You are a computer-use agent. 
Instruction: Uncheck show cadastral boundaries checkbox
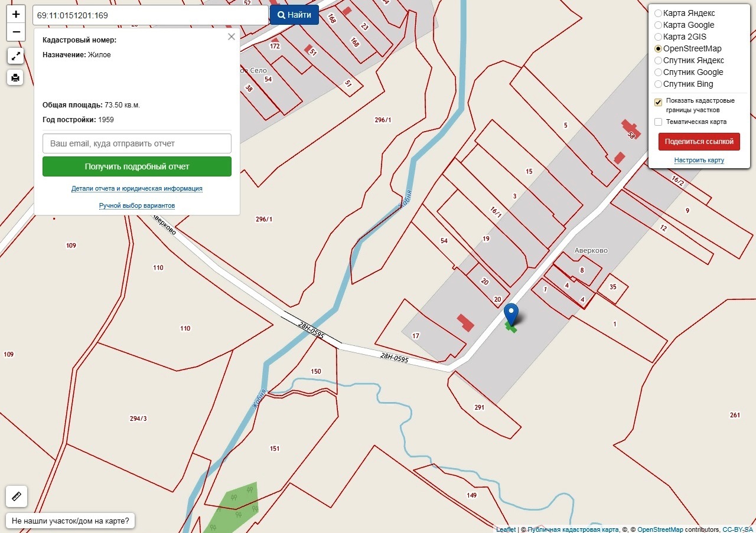[x=658, y=102]
